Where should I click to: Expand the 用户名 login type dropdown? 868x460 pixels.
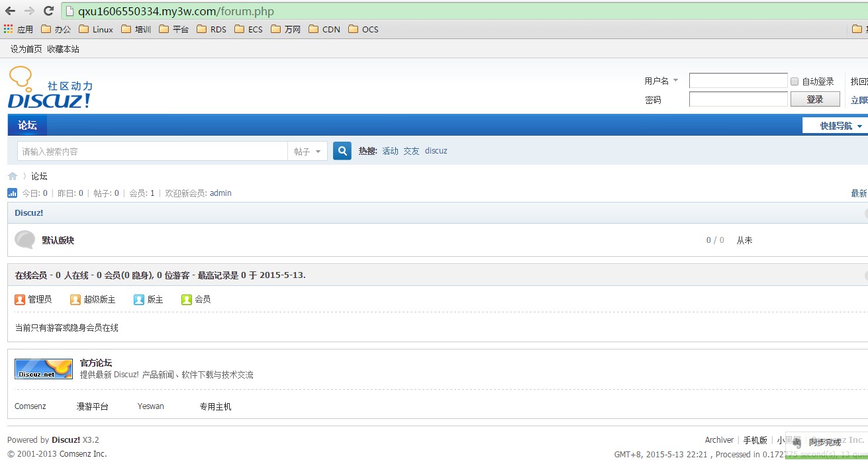[x=660, y=81]
